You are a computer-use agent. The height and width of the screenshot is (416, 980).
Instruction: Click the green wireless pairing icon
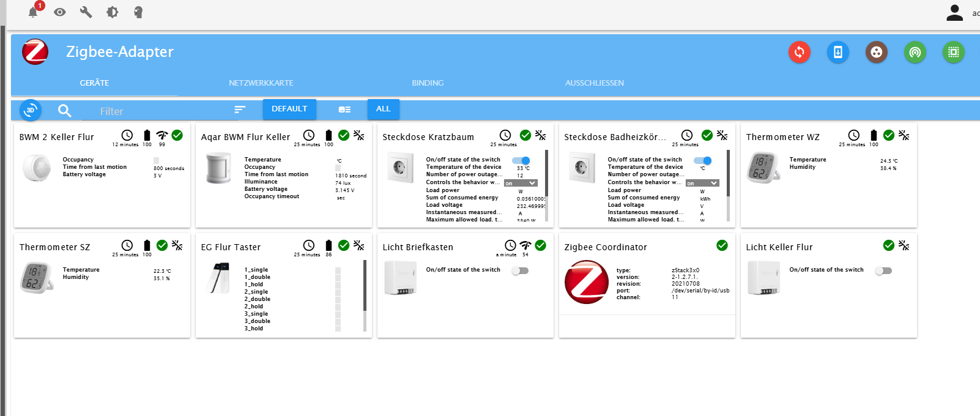[x=915, y=52]
